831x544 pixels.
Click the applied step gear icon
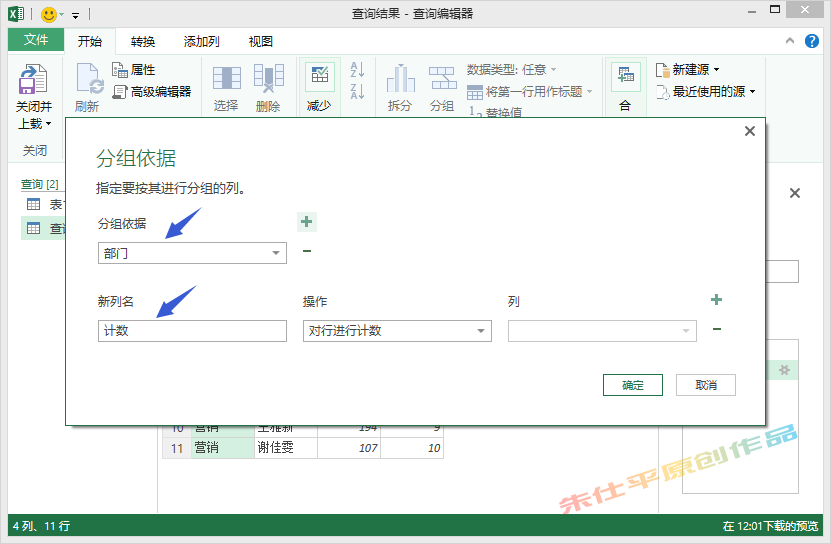tap(784, 370)
